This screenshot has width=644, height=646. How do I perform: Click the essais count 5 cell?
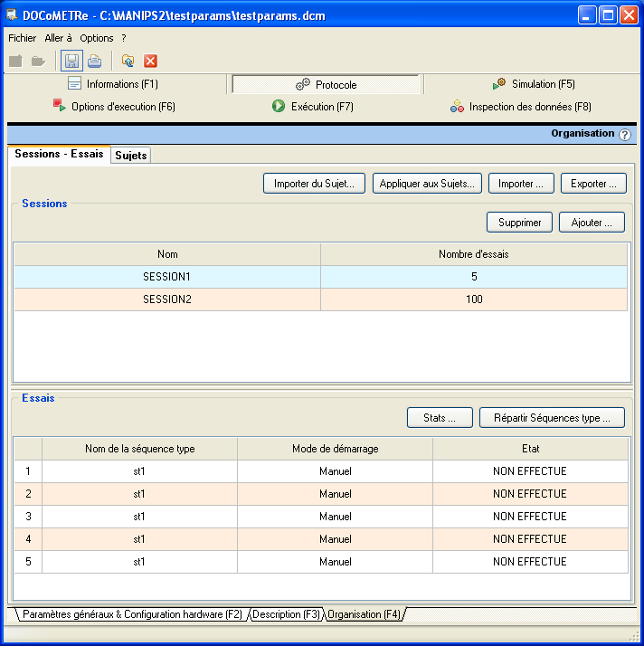[474, 277]
